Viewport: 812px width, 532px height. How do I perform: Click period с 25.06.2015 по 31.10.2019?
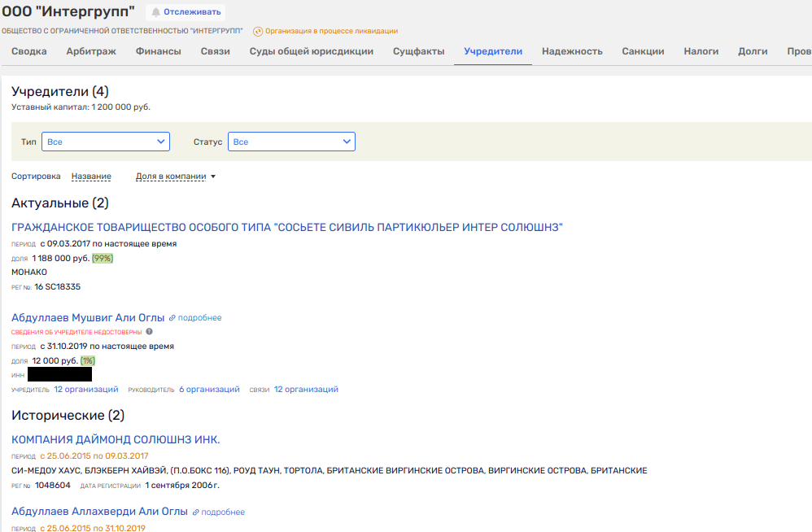(x=93, y=529)
